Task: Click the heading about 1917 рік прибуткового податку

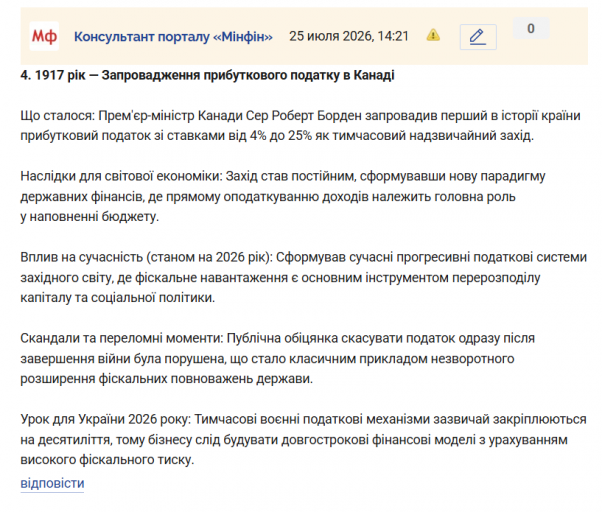Action: point(207,75)
